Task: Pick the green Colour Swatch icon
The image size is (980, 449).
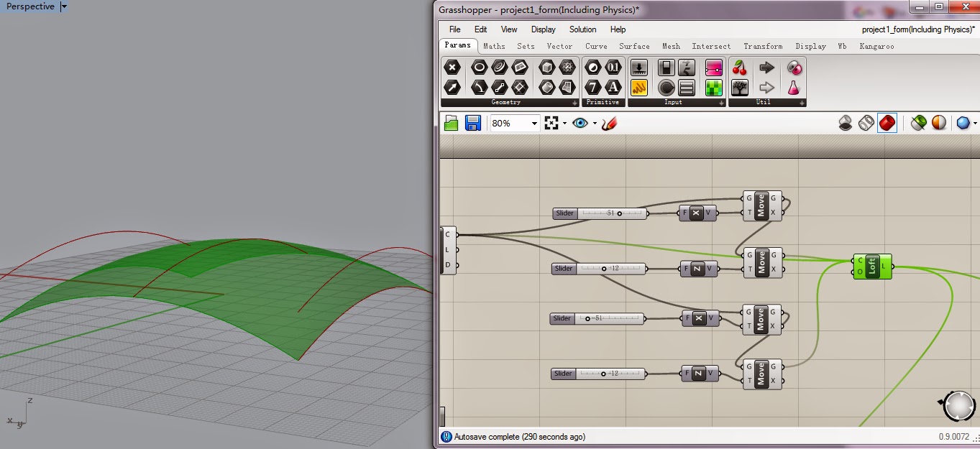Action: (713, 88)
